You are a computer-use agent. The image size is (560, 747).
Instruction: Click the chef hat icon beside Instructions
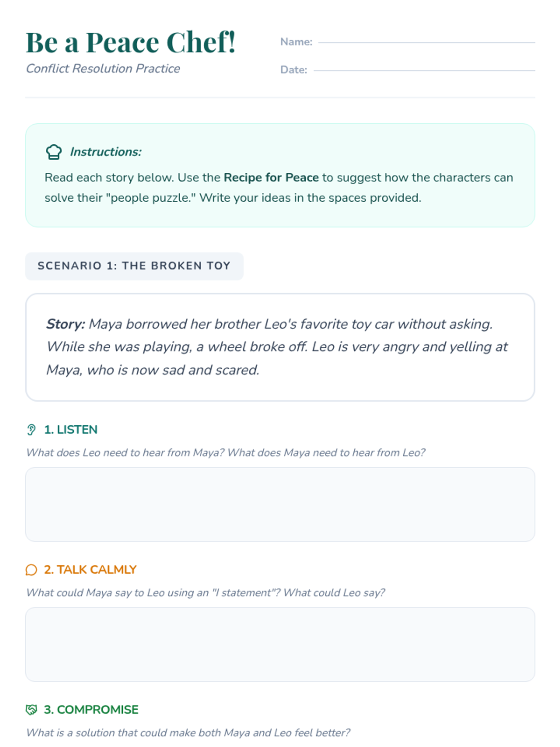tap(54, 152)
